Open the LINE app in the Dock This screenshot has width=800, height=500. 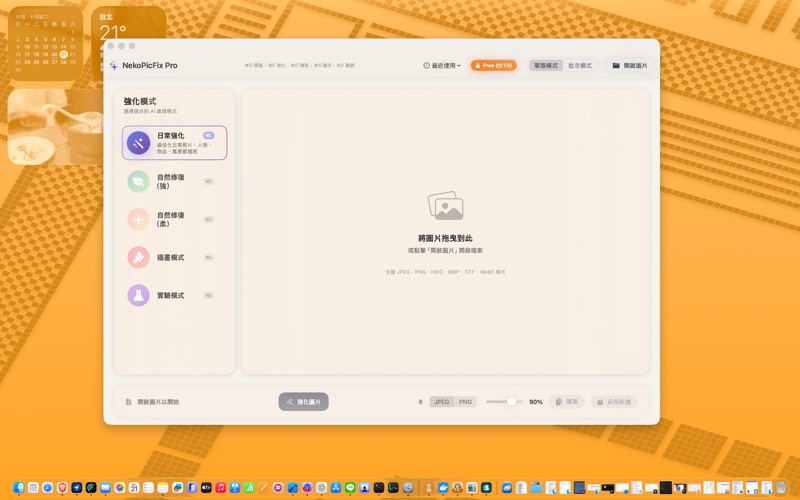(x=350, y=487)
